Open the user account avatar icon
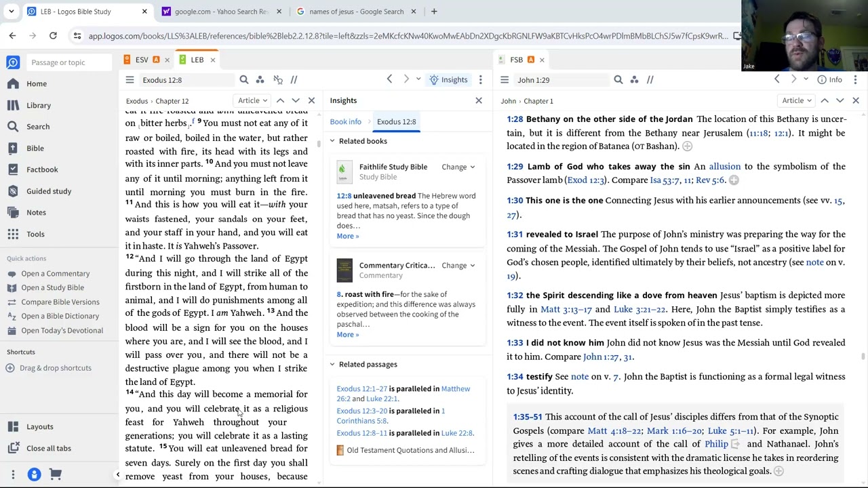 pos(34,474)
